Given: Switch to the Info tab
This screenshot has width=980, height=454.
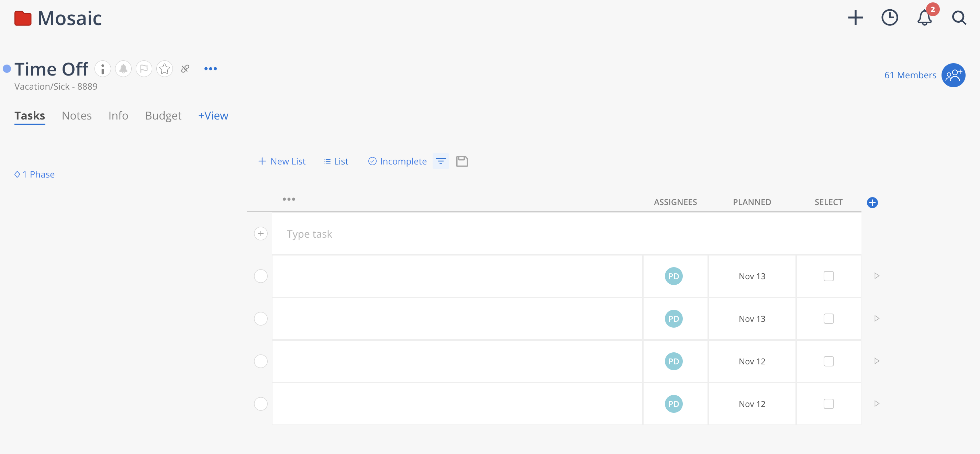Looking at the screenshot, I should [118, 116].
